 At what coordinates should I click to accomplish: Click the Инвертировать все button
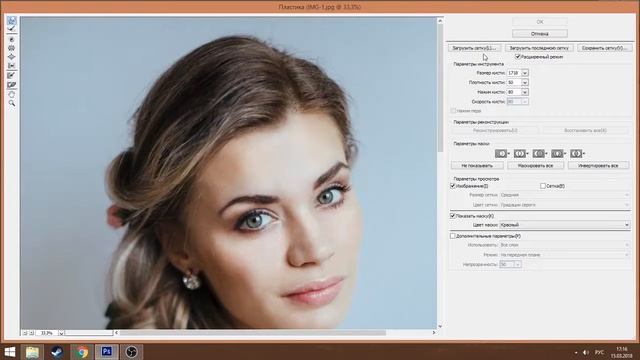(598, 166)
